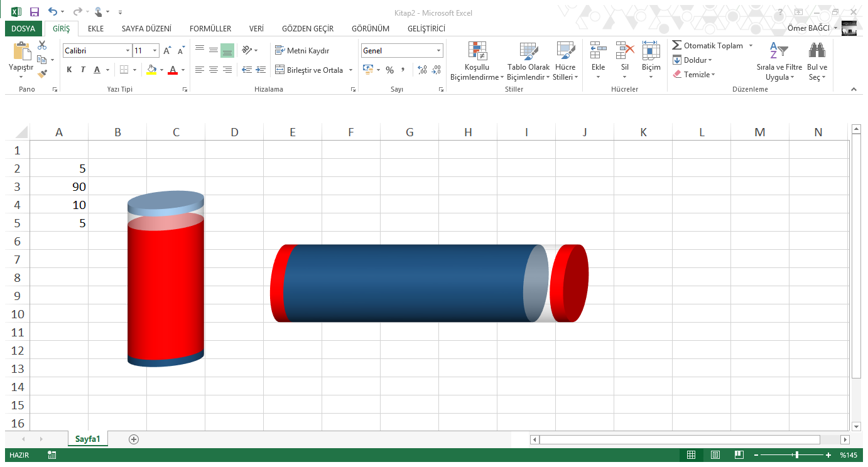The width and height of the screenshot is (868, 467).
Task: Toggle italic T formatting
Action: [83, 70]
